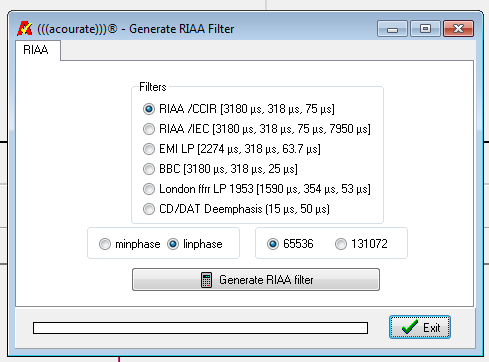Click the Exit button
This screenshot has width=489, height=362.
[x=420, y=327]
